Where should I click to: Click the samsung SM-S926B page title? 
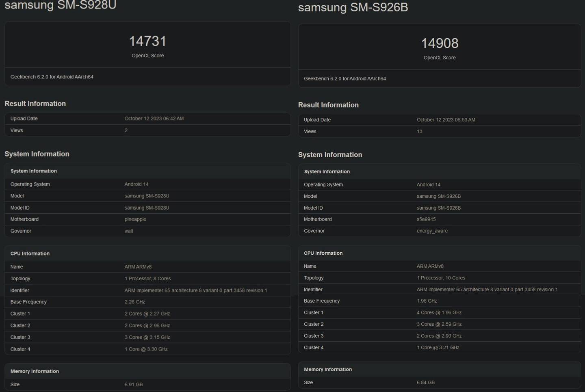[353, 7]
